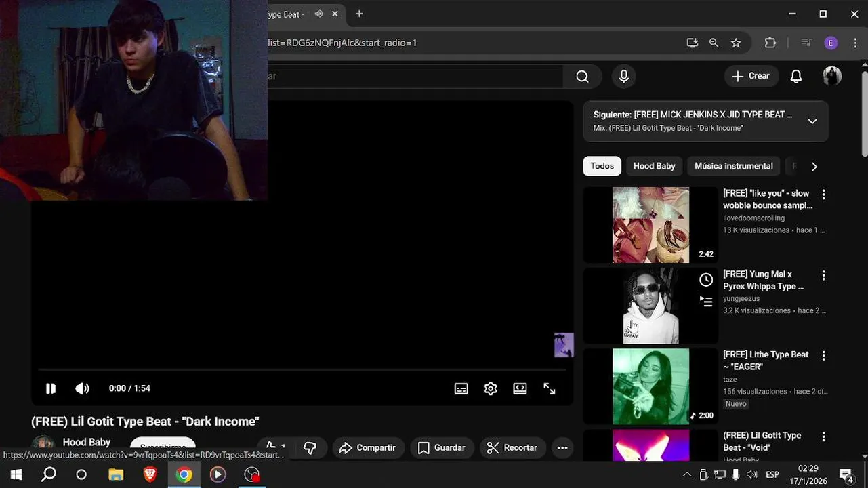Open Brave browser from taskbar
This screenshot has height=488, width=868.
[x=150, y=474]
